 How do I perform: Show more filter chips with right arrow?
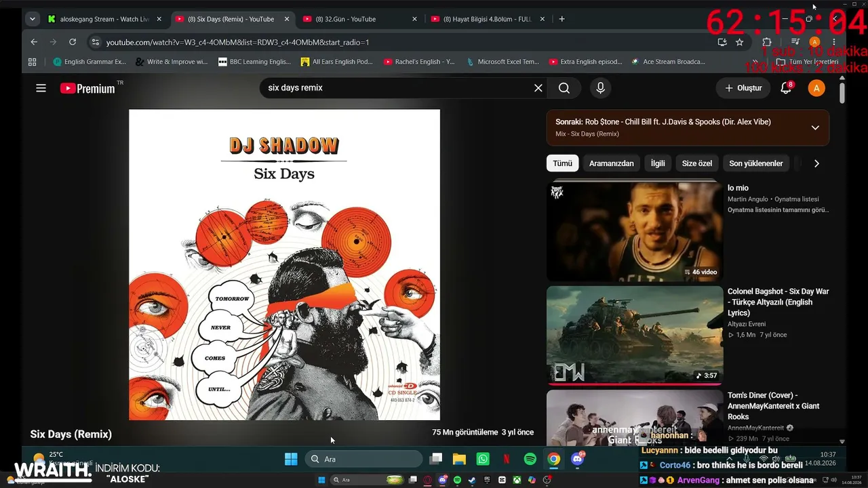point(816,163)
